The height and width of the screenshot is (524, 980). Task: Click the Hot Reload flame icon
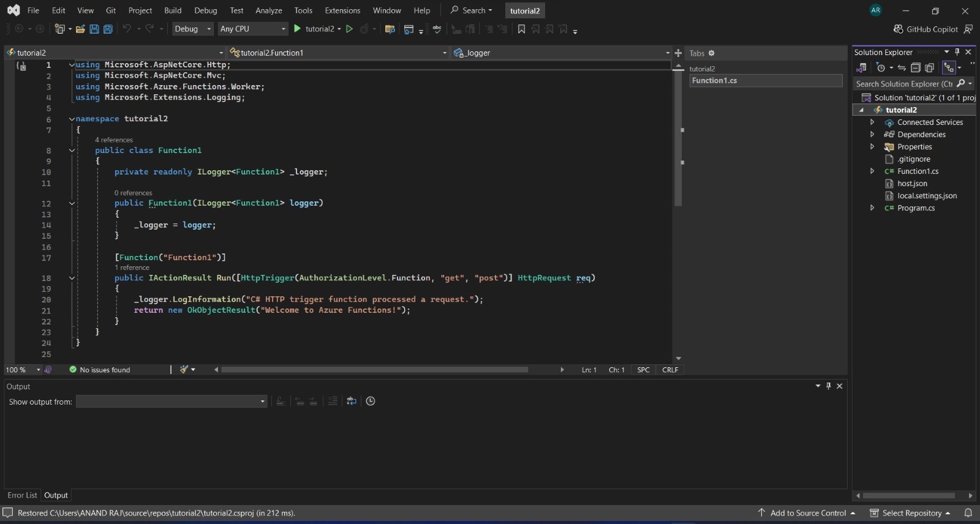(x=364, y=29)
